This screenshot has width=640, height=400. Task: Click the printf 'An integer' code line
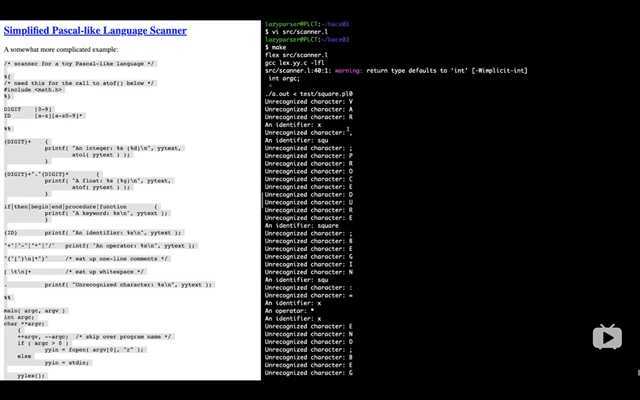coord(115,149)
